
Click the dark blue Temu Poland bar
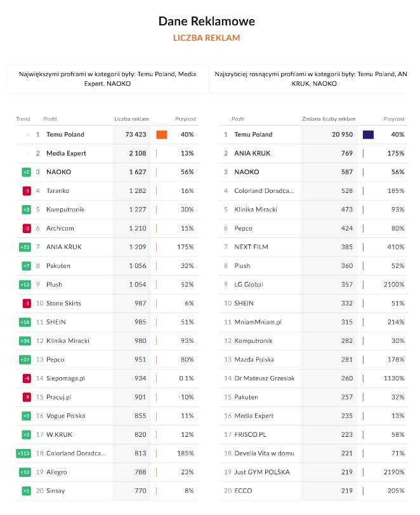(368, 135)
